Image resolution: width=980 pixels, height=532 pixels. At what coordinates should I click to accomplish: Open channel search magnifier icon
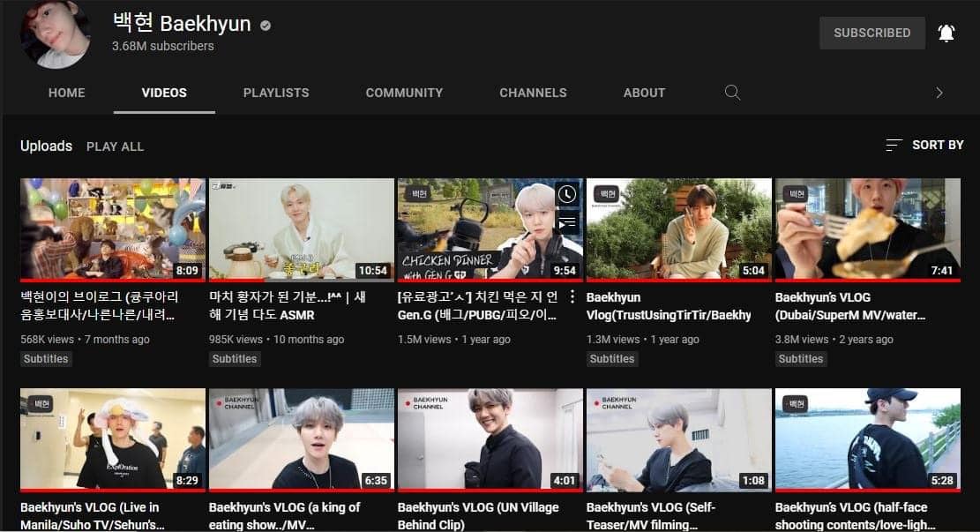[x=732, y=93]
